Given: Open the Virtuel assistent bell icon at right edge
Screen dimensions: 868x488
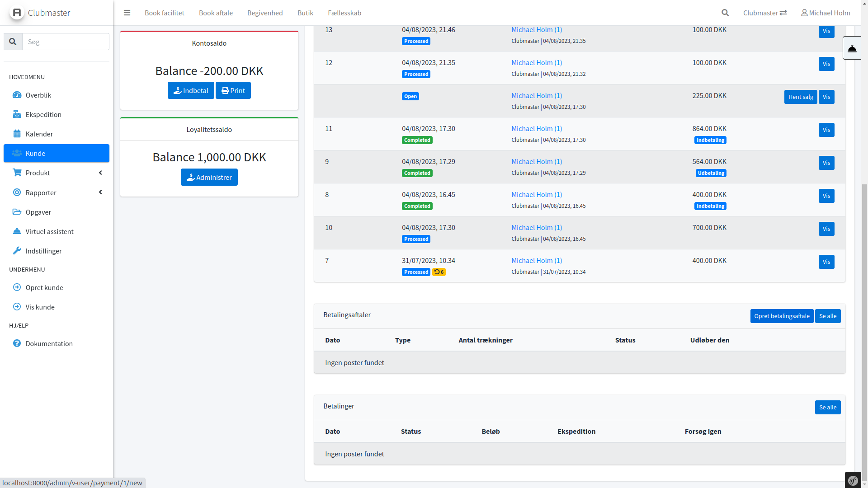Looking at the screenshot, I should click(x=852, y=48).
